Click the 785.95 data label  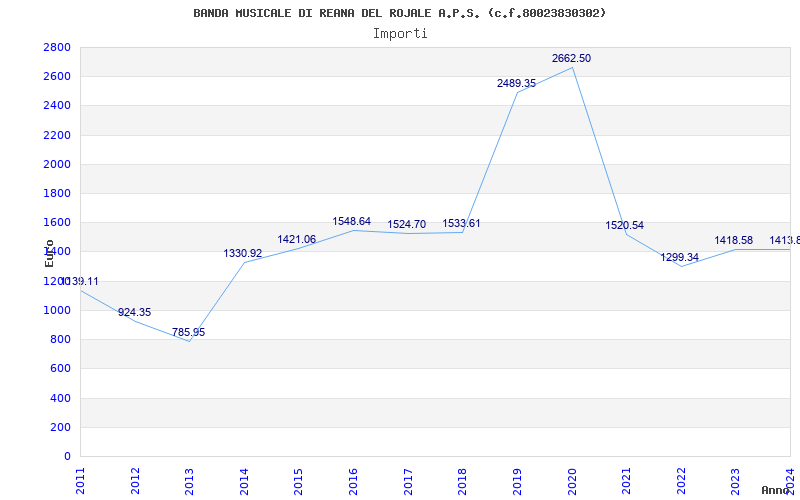pyautogui.click(x=188, y=332)
